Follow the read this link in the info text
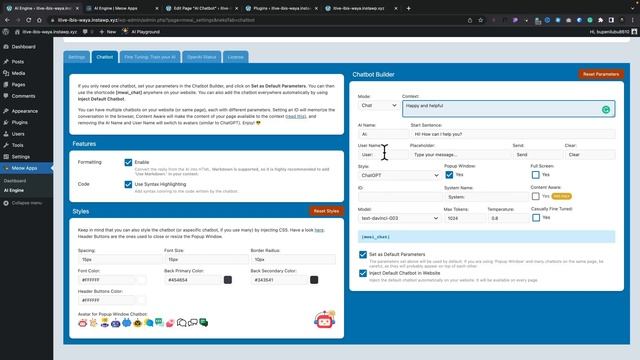Viewport: 640px width, 360px height. [x=296, y=117]
